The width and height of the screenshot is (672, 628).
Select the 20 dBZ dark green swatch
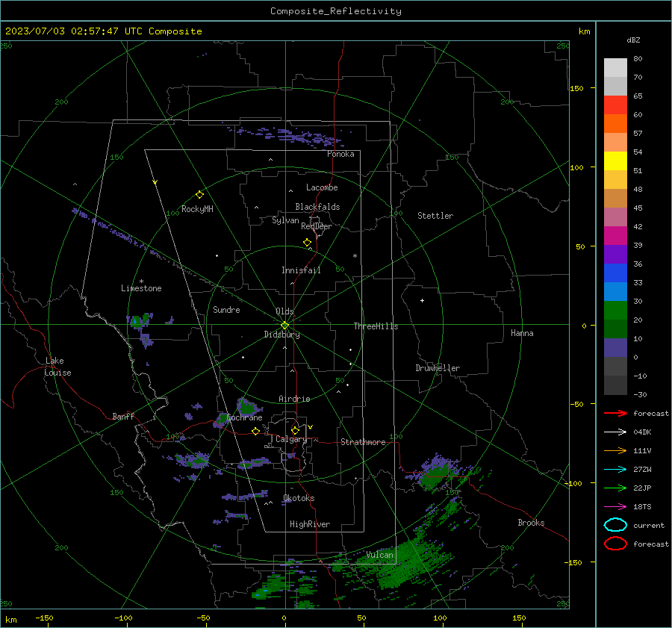click(x=615, y=329)
